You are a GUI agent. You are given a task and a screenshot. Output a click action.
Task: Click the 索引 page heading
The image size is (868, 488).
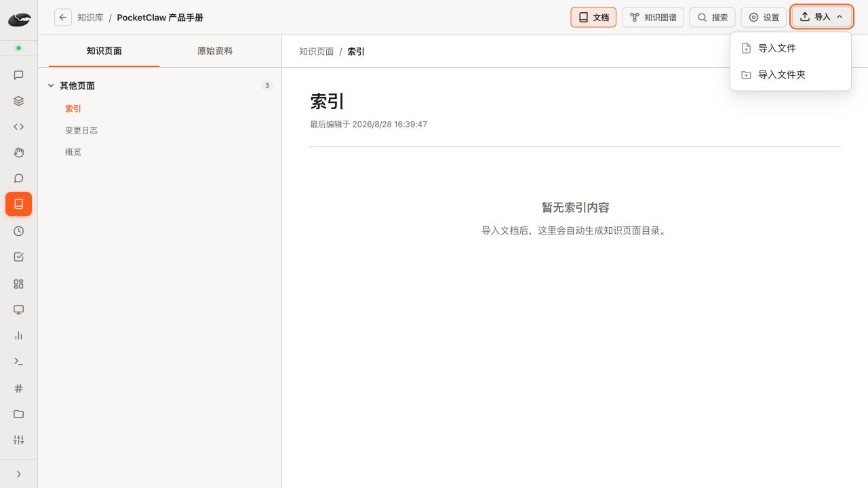pos(328,101)
